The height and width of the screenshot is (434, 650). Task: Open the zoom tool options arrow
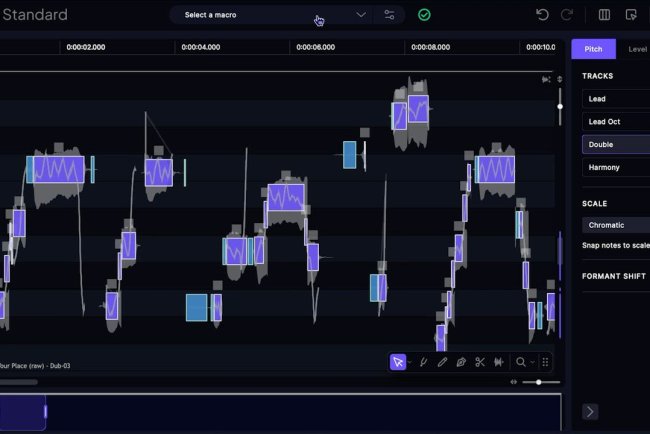pos(532,363)
